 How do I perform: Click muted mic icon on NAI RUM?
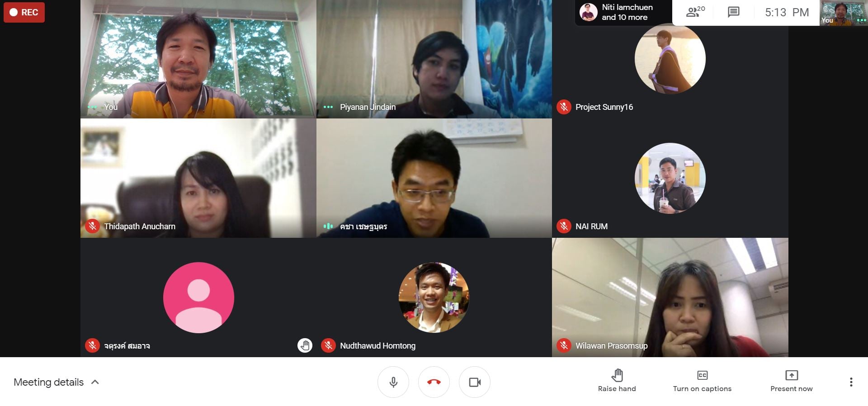click(564, 226)
